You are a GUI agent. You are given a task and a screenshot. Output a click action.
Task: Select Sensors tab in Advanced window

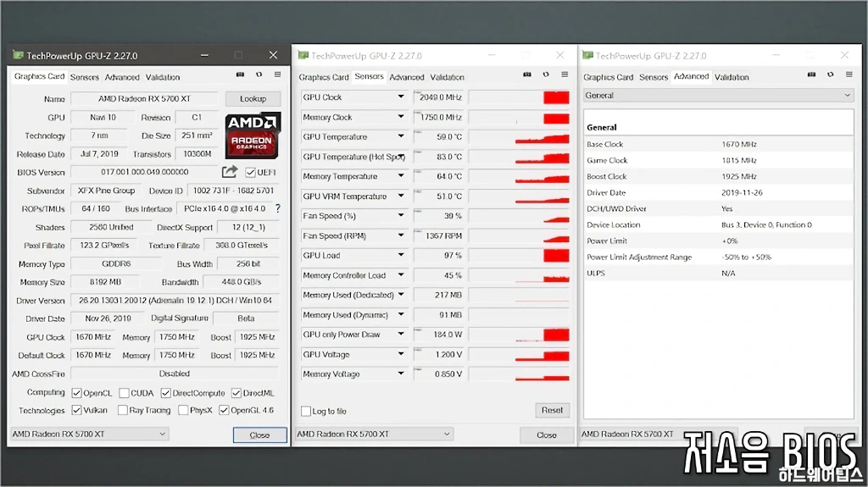coord(654,77)
